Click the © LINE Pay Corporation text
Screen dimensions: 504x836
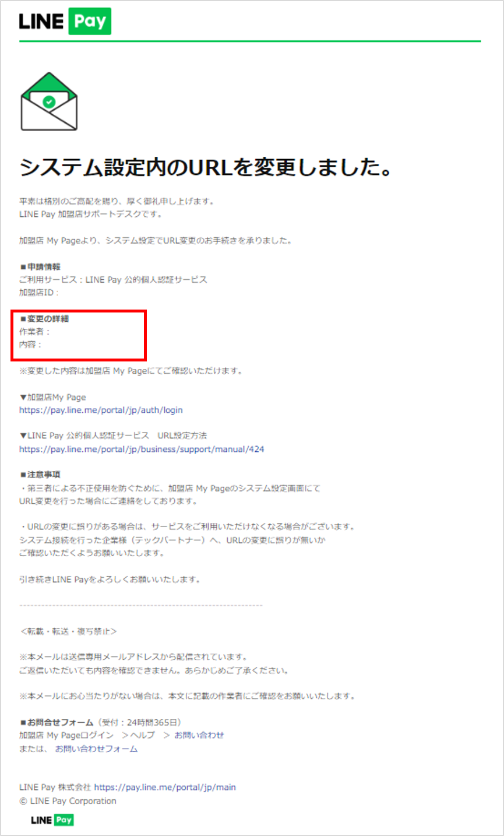[68, 801]
